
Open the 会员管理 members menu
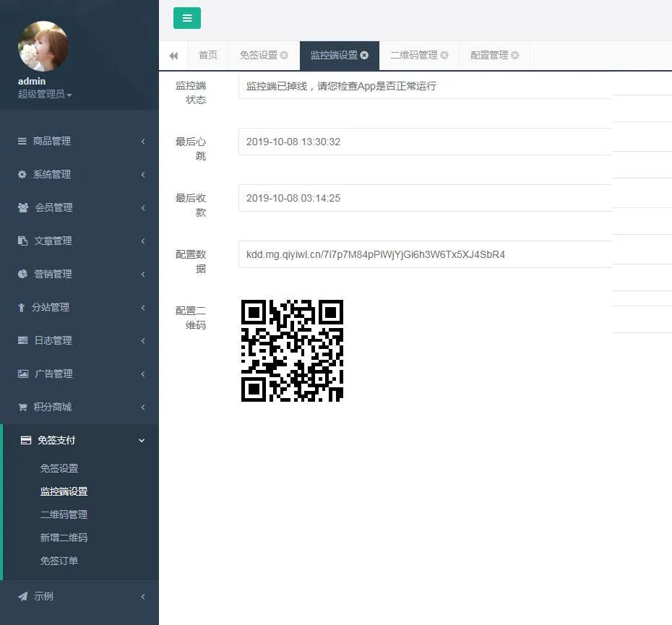pyautogui.click(x=79, y=207)
